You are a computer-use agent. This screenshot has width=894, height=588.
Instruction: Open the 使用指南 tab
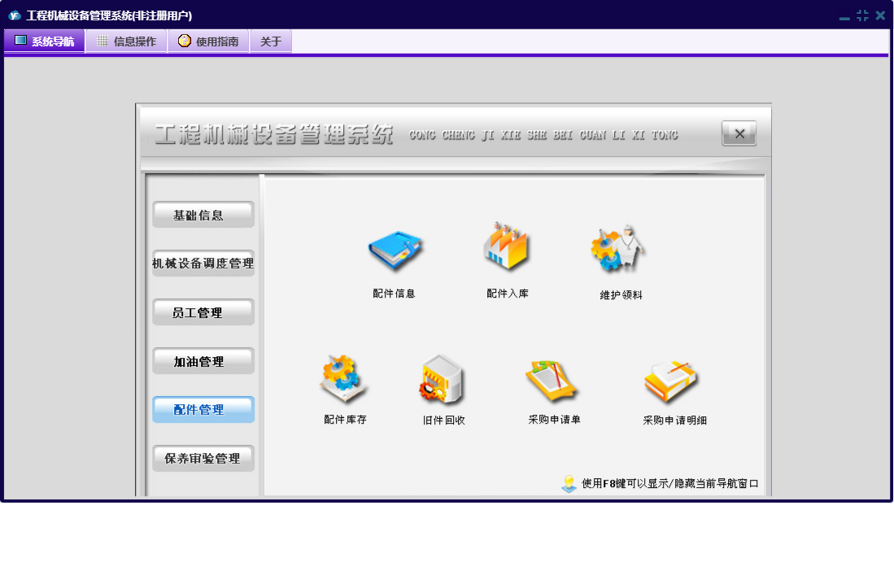209,41
